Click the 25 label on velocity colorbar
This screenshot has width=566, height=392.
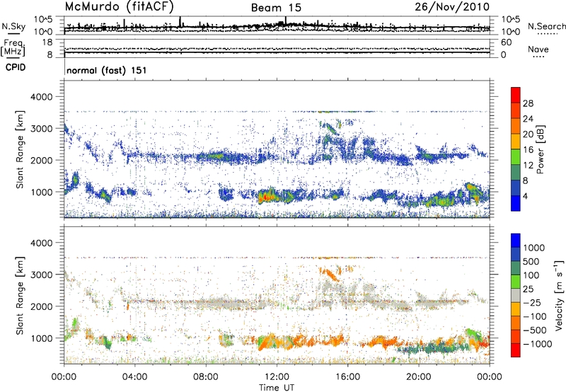(529, 289)
